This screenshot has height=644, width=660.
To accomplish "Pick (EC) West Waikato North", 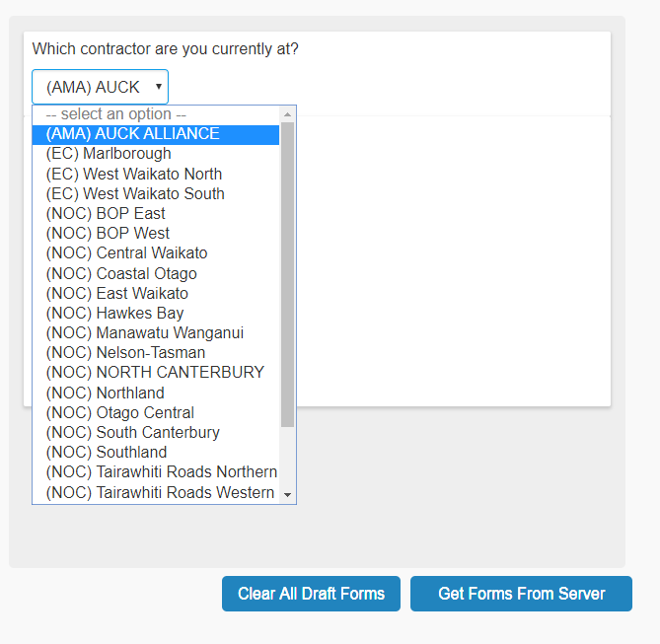I will 134,174.
